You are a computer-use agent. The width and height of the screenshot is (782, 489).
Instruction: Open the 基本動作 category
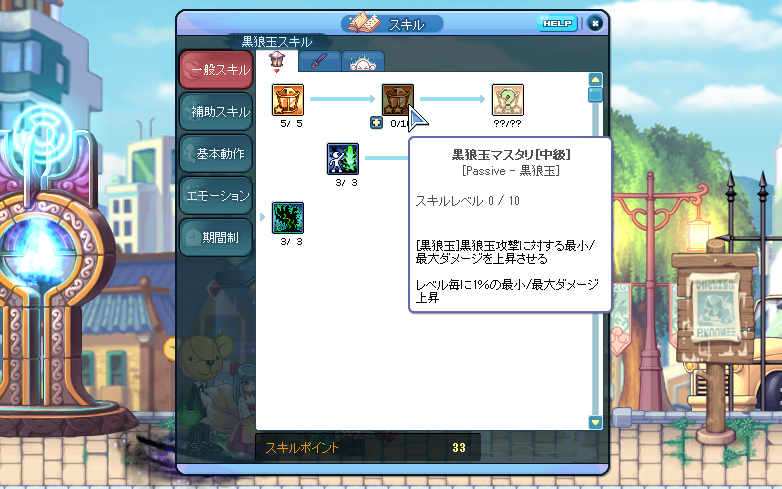pyautogui.click(x=216, y=154)
